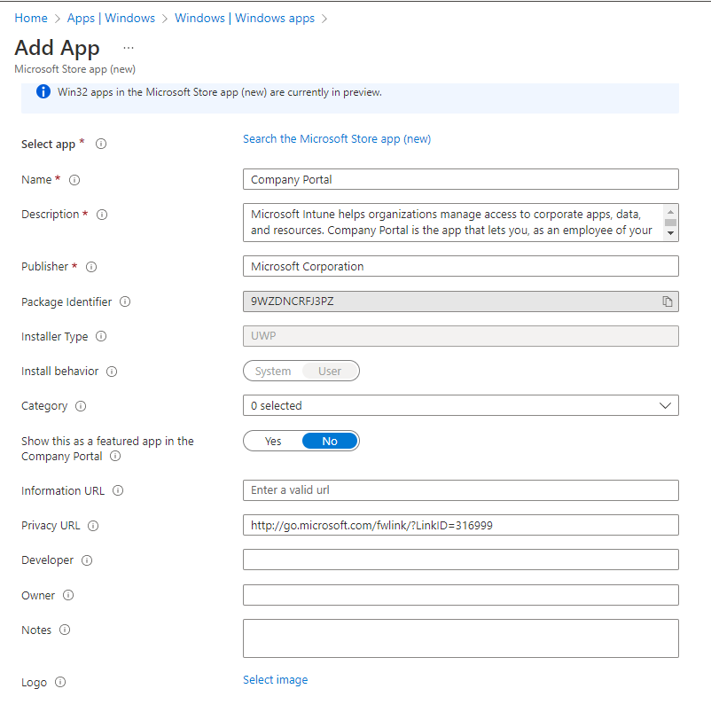Click the info icon beside Logo
The image size is (711, 728).
click(x=60, y=683)
